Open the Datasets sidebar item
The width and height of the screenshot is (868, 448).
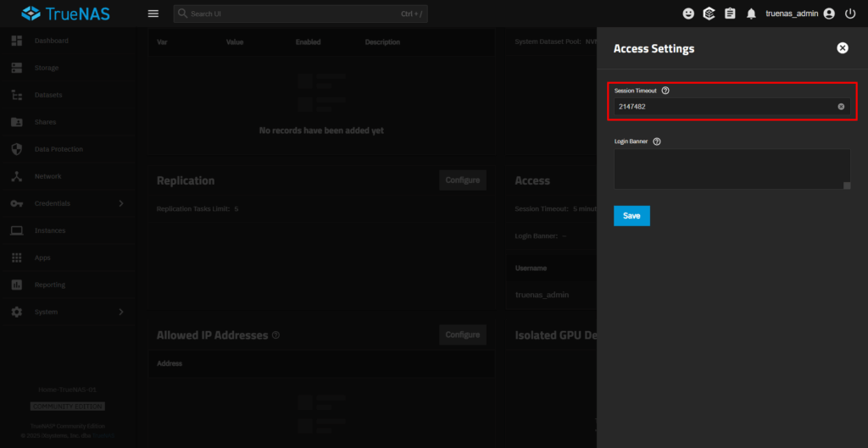(48, 95)
